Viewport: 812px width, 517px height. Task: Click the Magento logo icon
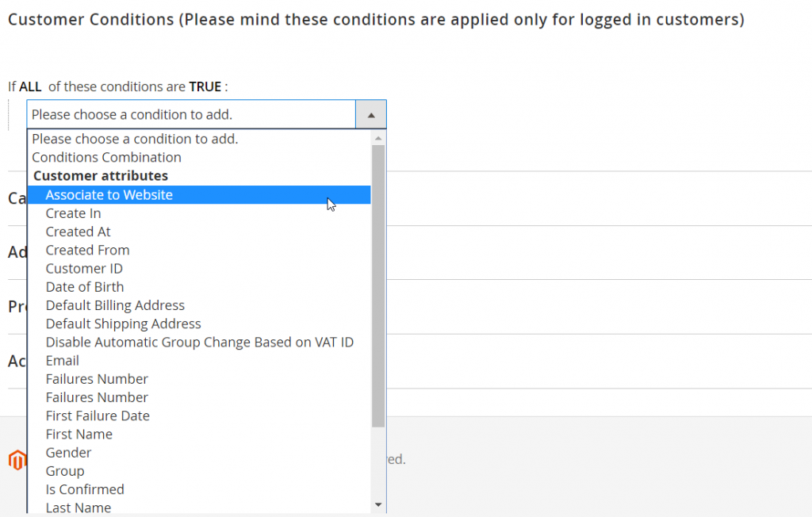point(17,460)
